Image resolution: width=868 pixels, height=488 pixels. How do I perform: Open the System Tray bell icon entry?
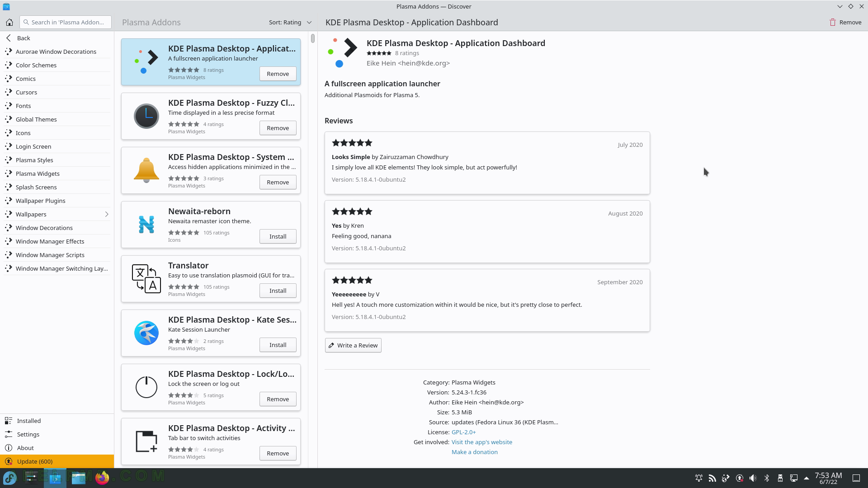pyautogui.click(x=146, y=170)
